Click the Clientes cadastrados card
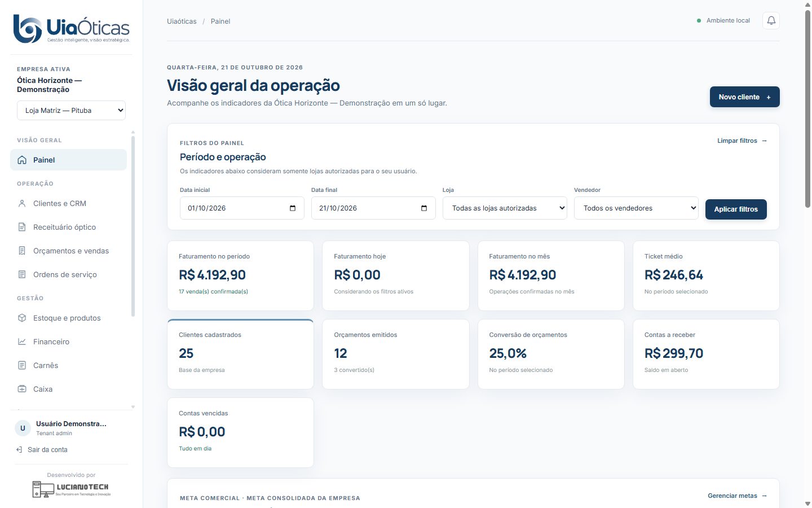812x508 pixels. pos(240,354)
